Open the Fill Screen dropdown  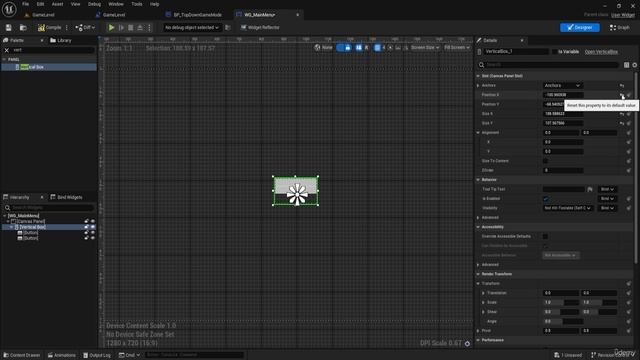point(457,48)
